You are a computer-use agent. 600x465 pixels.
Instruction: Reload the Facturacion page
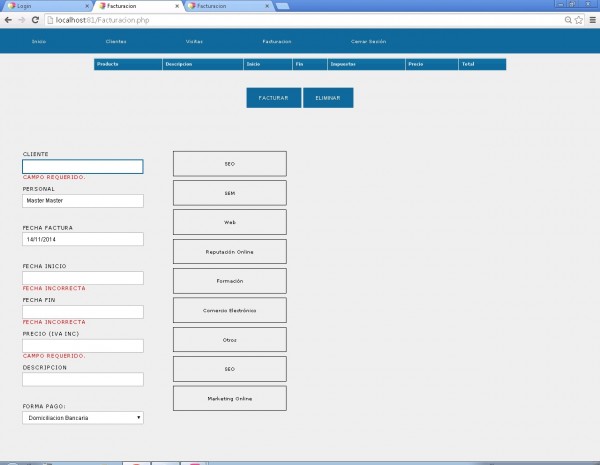[x=36, y=20]
